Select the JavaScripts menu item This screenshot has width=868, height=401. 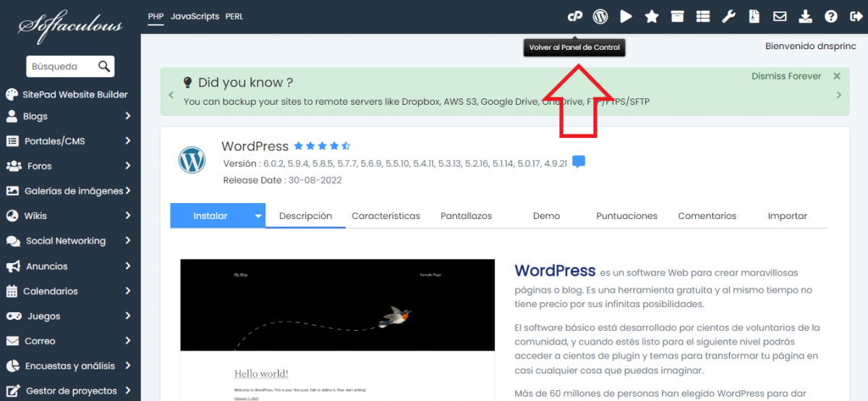tap(195, 16)
